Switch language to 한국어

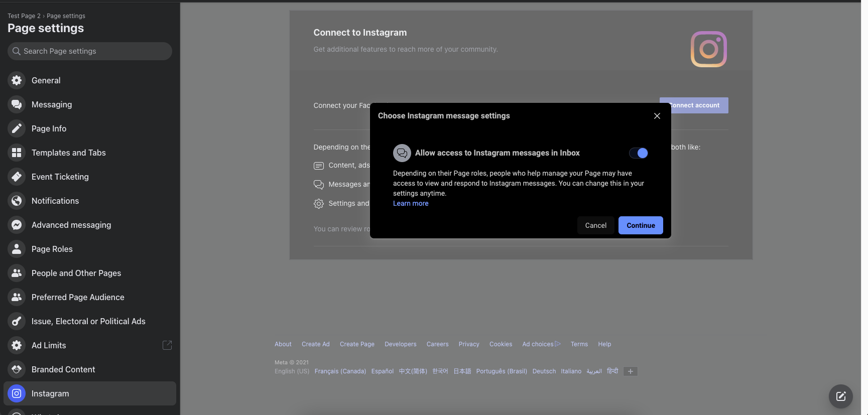point(440,371)
